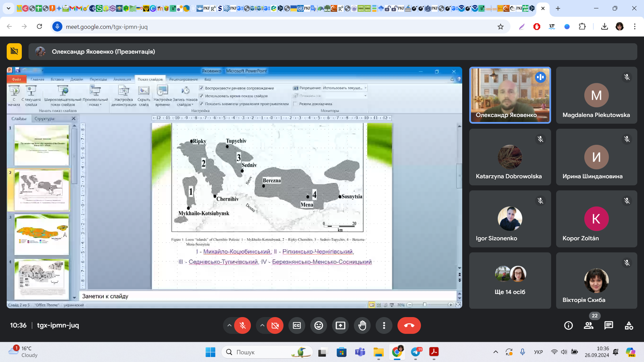Open meeting details info icon
Viewport: 644px width, 362px height.
(568, 325)
